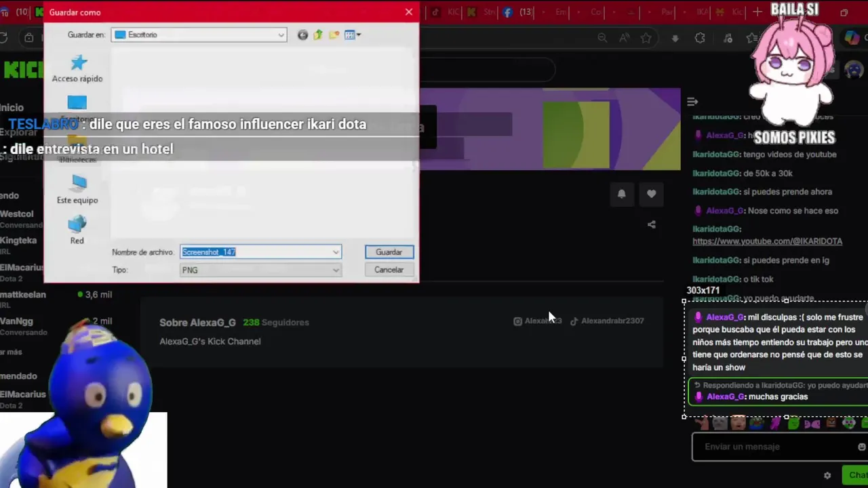868x488 pixels.
Task: Open the browser downloads icon
Action: (675, 38)
